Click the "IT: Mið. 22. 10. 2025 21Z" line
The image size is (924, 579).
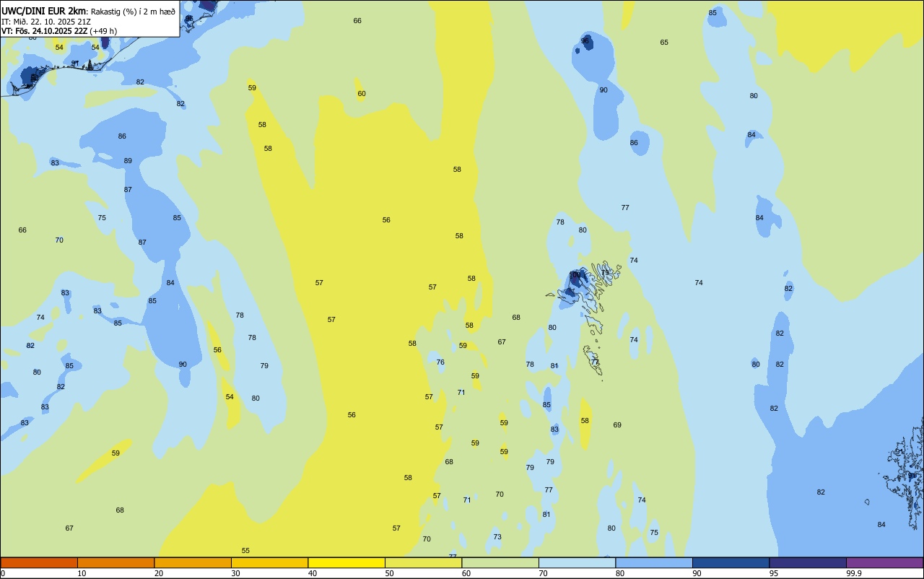46,21
